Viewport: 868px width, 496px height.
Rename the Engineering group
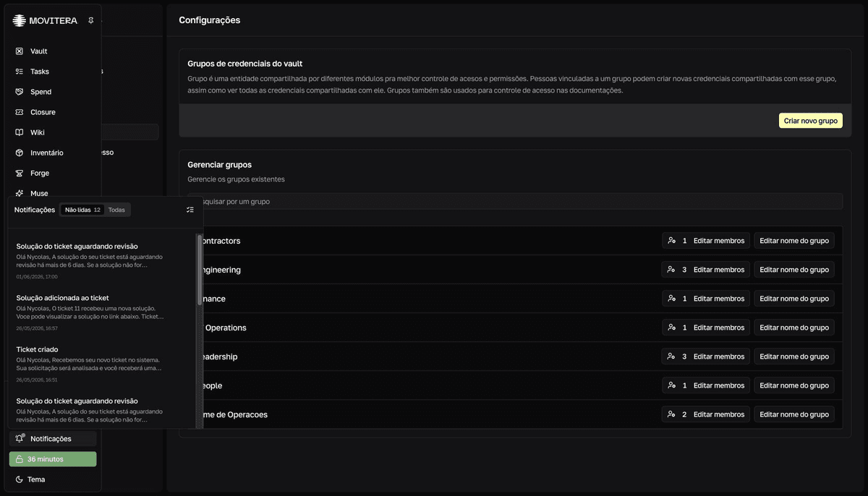pos(794,270)
